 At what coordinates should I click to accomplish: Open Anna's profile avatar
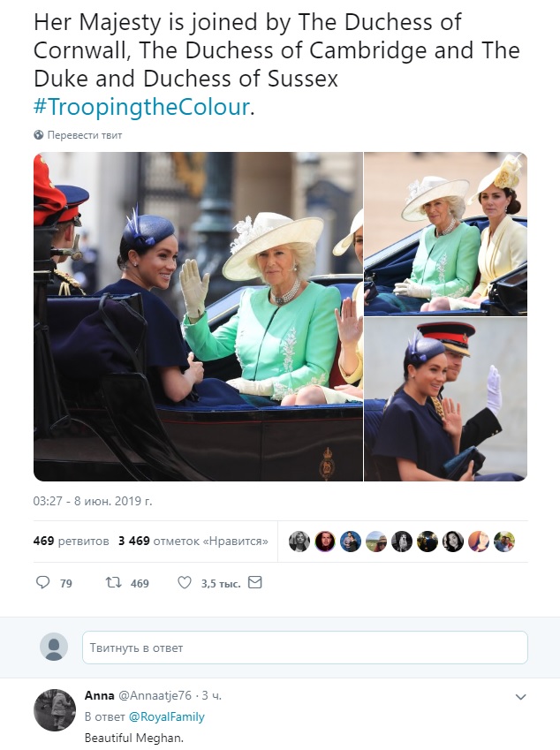54,709
